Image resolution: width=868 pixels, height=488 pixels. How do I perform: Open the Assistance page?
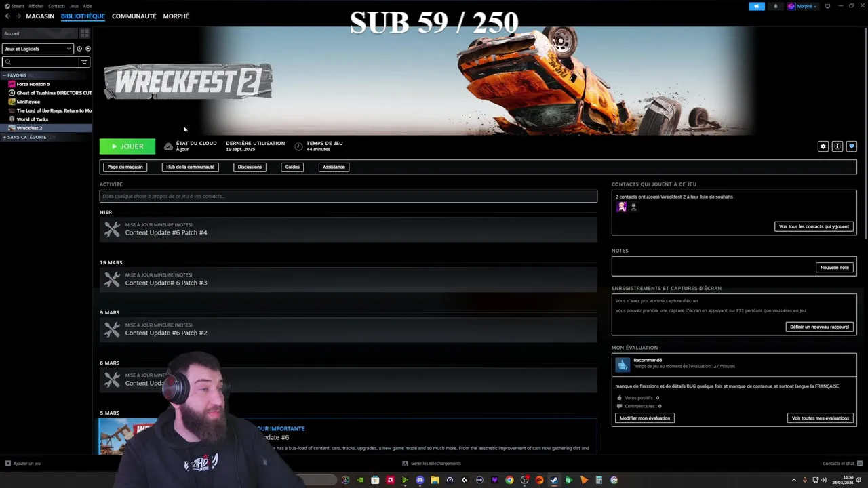tap(334, 167)
